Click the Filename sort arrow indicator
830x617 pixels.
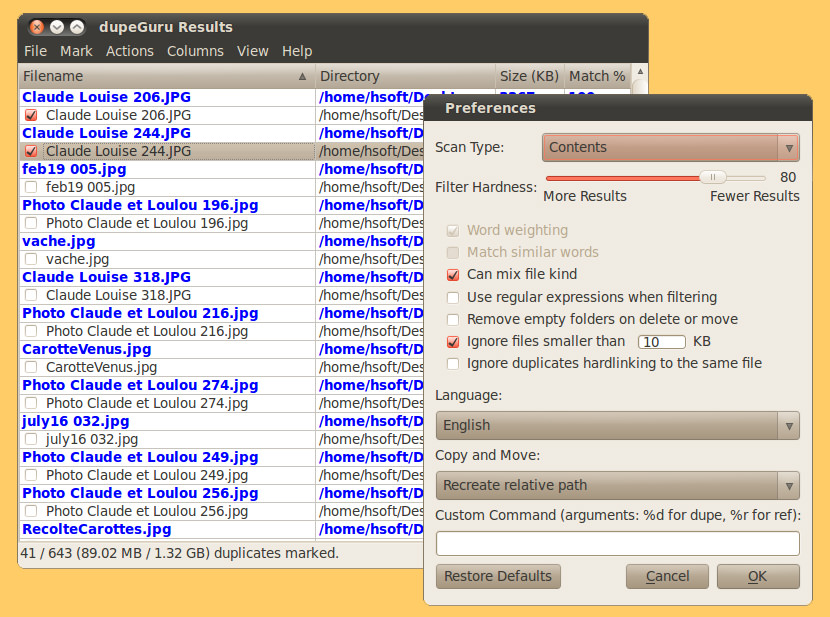302,77
